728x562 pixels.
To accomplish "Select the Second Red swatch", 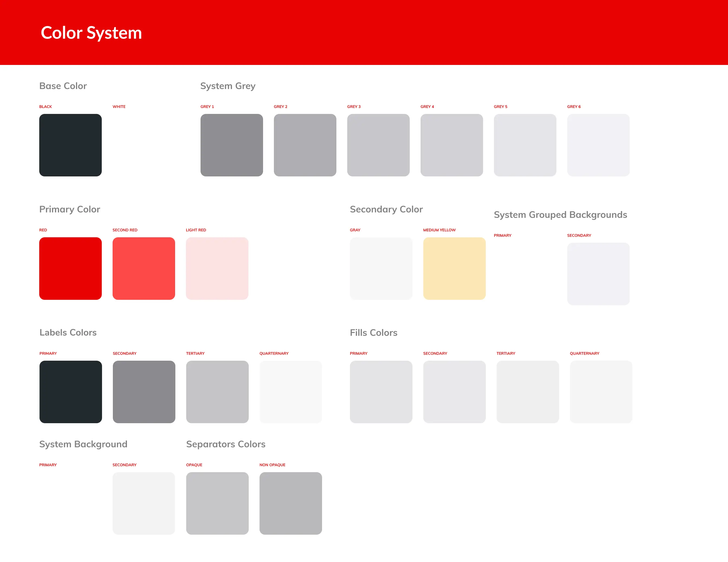I will pos(144,268).
